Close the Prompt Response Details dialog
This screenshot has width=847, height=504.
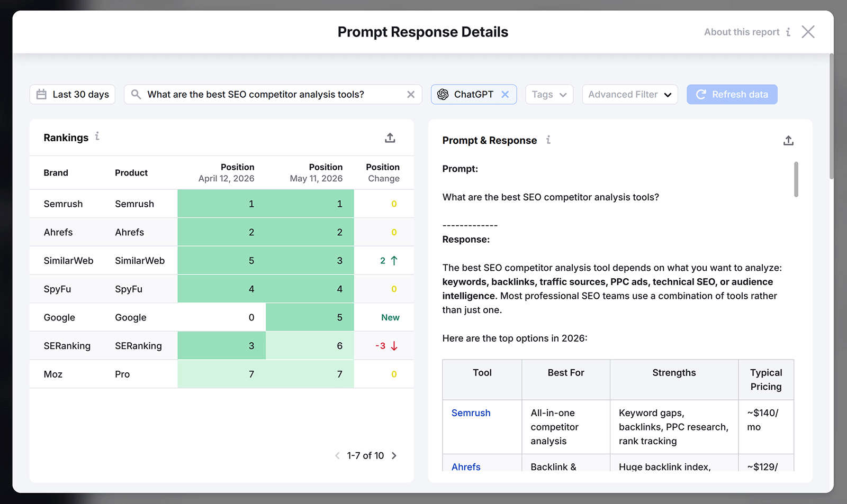[x=808, y=32]
